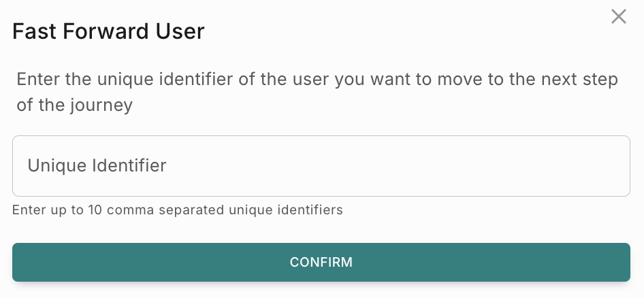Viewport: 644px width, 298px height.
Task: Hit CONFIRM to move user forward
Action: (321, 262)
